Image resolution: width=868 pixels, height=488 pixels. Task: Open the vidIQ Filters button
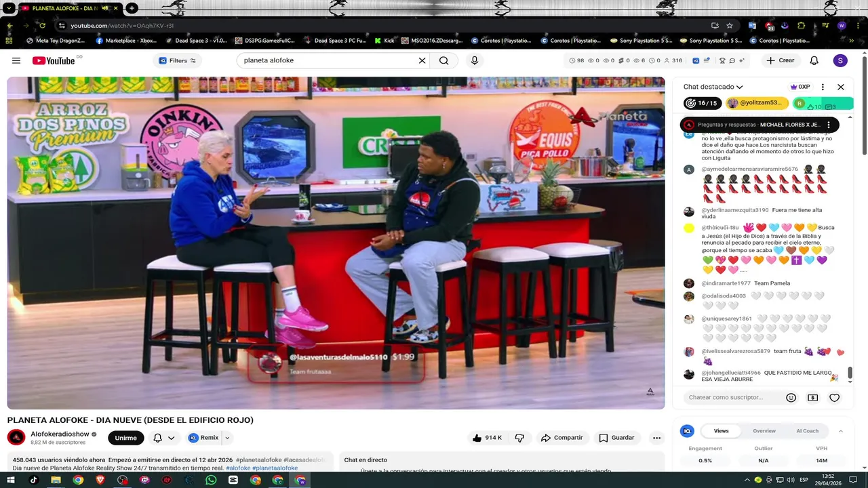(x=177, y=60)
